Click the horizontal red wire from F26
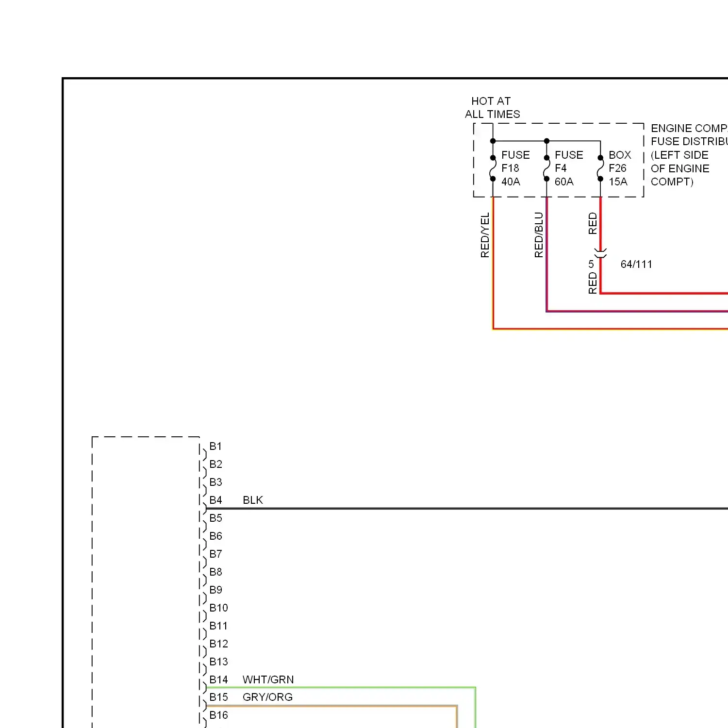728x728 pixels. [664, 293]
